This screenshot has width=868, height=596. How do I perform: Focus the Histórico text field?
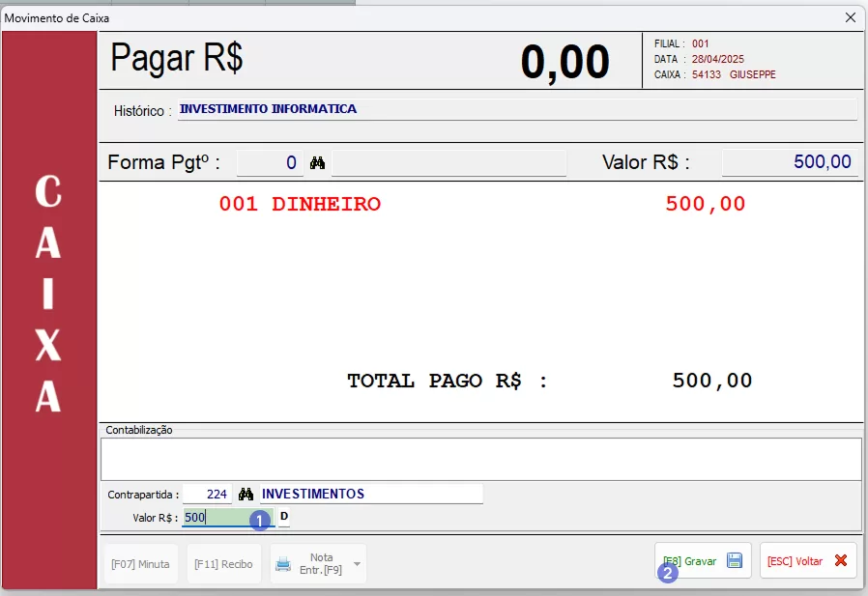pos(517,109)
